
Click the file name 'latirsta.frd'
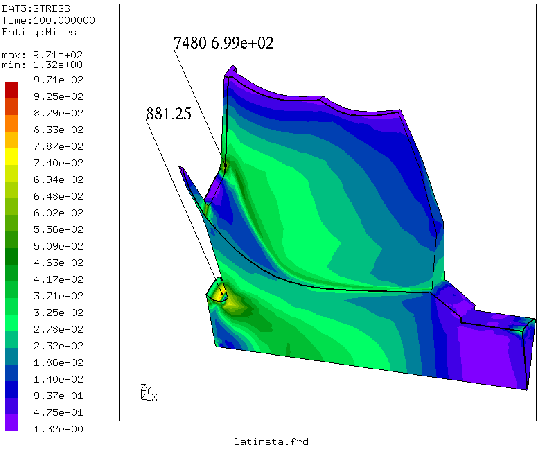coord(271,441)
